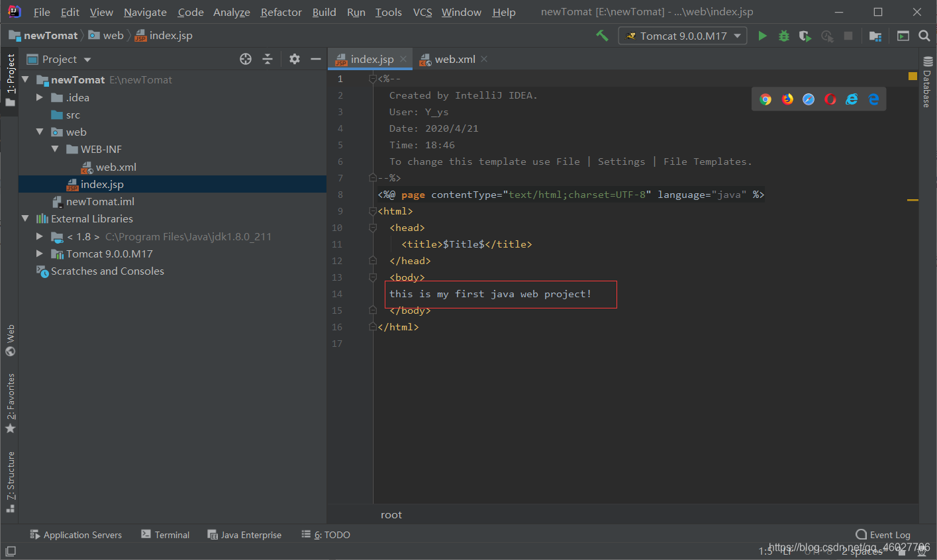Start debugging with the bug icon
Viewport: 937px width, 560px height.
tap(784, 36)
